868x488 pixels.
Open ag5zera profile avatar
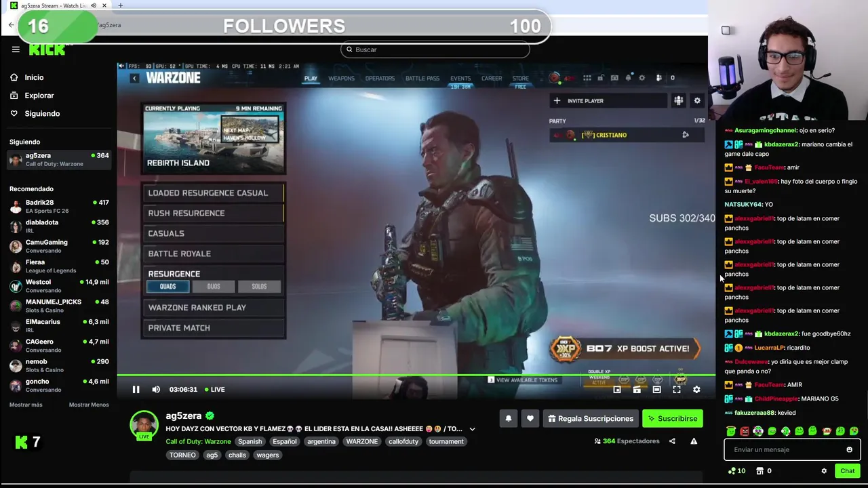[x=144, y=424]
